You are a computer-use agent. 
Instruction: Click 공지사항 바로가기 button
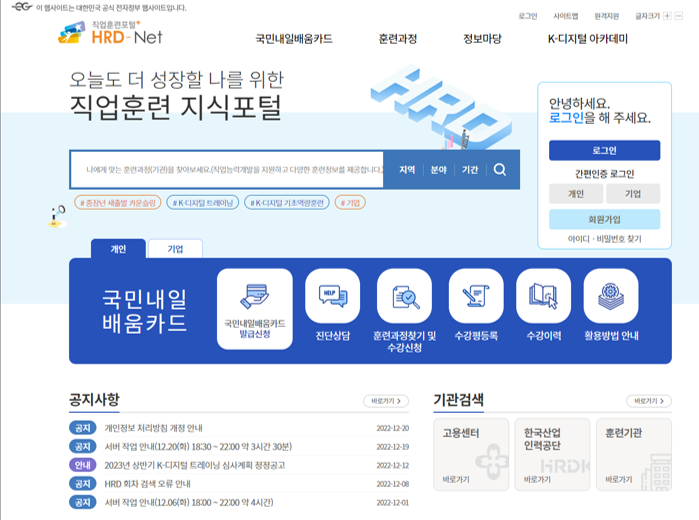[386, 401]
